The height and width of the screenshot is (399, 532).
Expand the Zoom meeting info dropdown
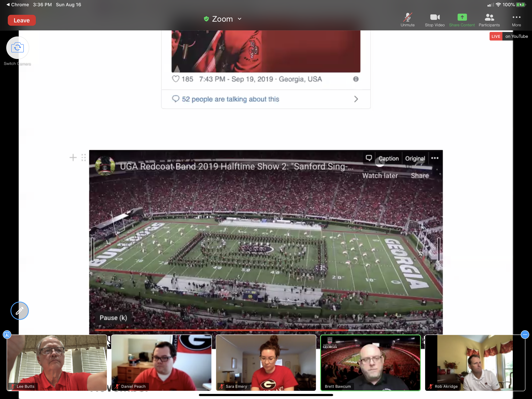point(240,19)
